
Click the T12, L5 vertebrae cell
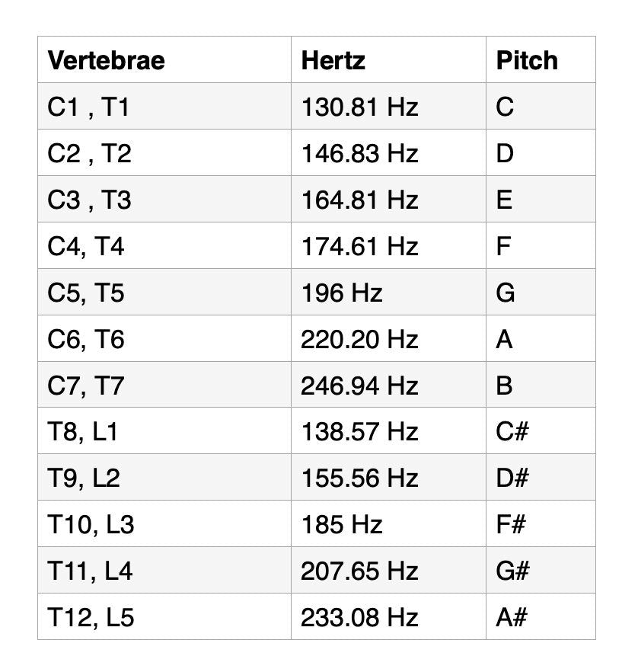click(x=164, y=616)
